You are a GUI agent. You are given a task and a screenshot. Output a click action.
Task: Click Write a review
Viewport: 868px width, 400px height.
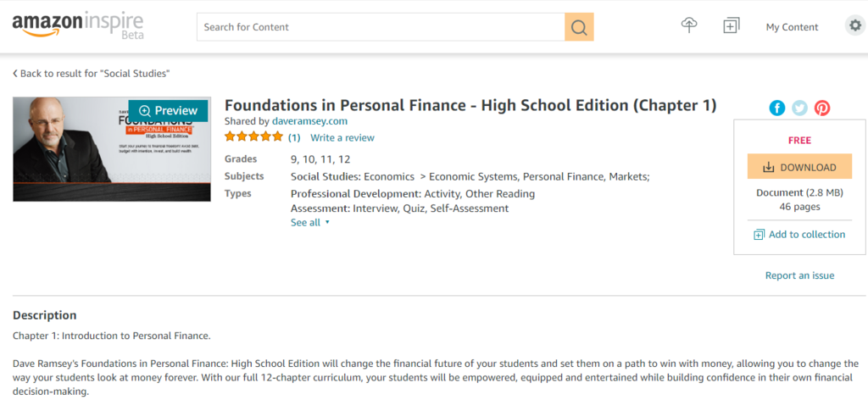[x=342, y=138]
